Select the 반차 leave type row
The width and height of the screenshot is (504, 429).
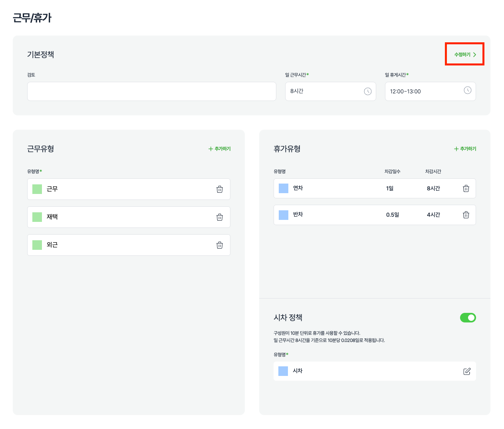tap(339, 215)
